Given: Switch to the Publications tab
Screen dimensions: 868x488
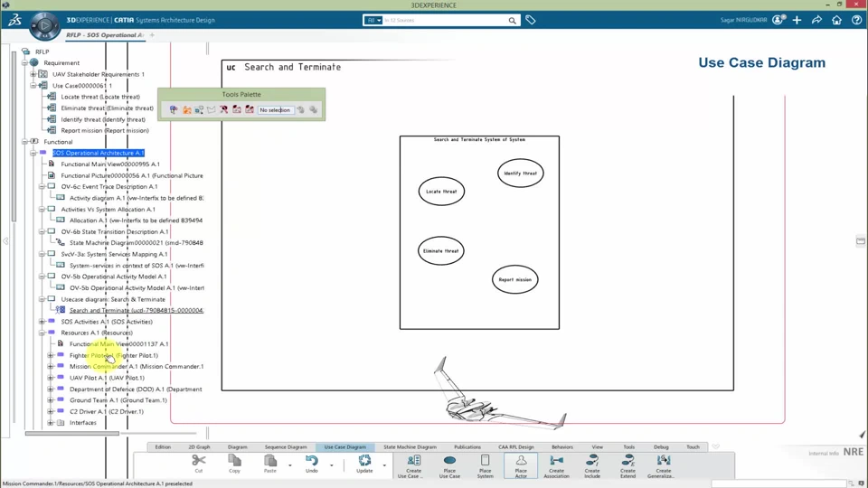Looking at the screenshot, I should (467, 446).
